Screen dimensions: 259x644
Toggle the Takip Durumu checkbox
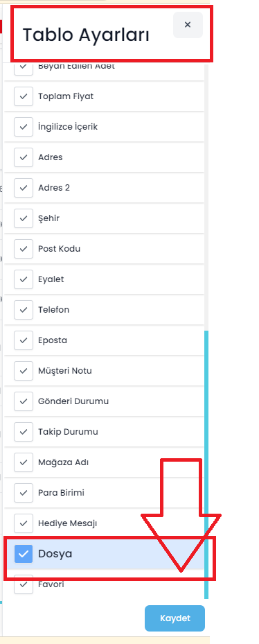[x=24, y=432]
